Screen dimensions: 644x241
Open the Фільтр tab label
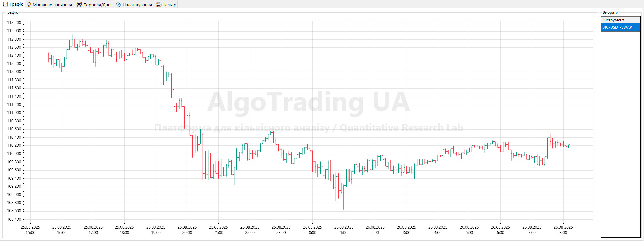point(170,5)
